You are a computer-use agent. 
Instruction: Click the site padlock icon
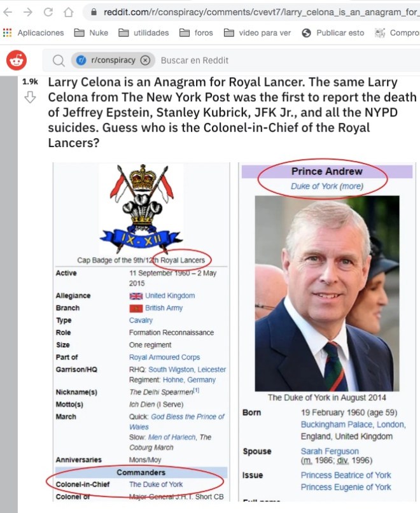(94, 12)
